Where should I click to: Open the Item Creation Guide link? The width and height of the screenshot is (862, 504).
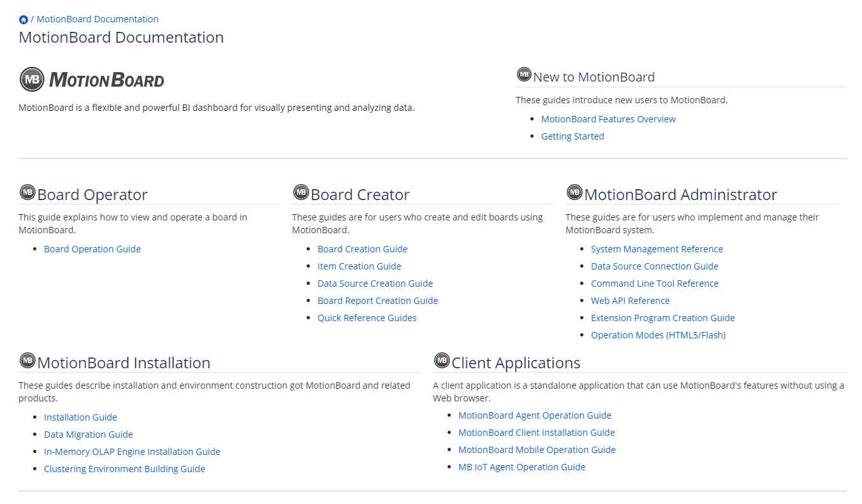[x=359, y=266]
